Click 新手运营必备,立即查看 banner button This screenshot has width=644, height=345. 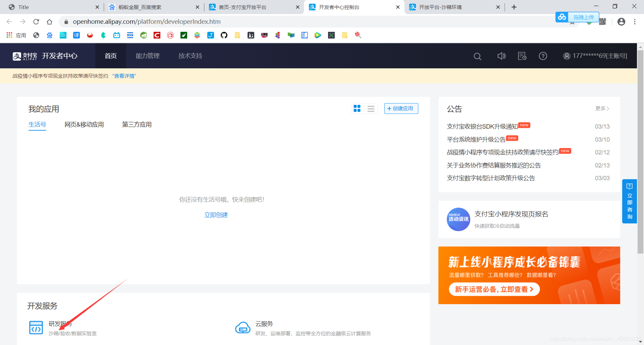[x=494, y=289]
